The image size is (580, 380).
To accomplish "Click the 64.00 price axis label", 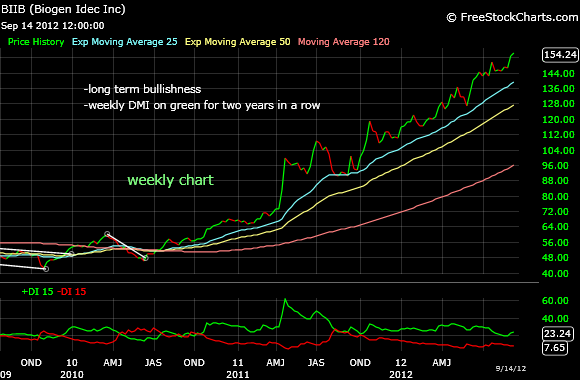I will pyautogui.click(x=555, y=227).
